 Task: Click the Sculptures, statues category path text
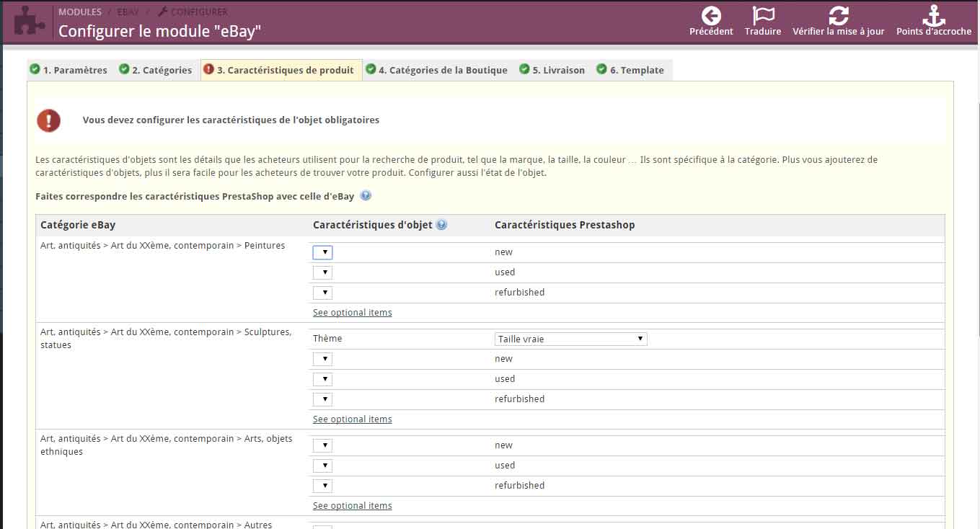167,339
